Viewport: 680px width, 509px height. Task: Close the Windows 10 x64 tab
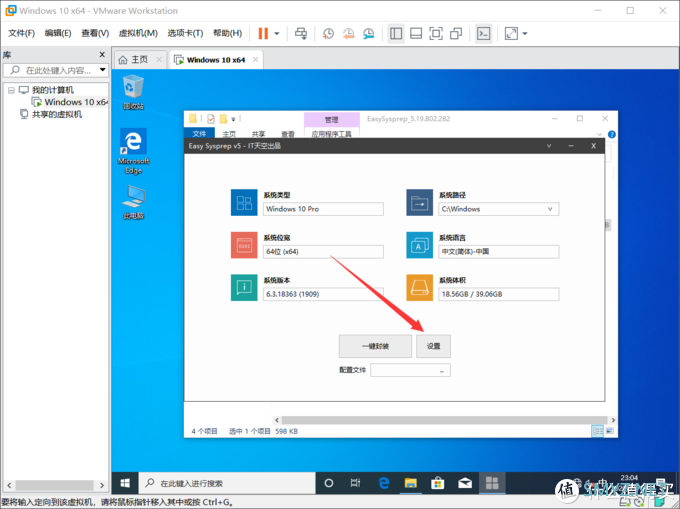tap(255, 60)
